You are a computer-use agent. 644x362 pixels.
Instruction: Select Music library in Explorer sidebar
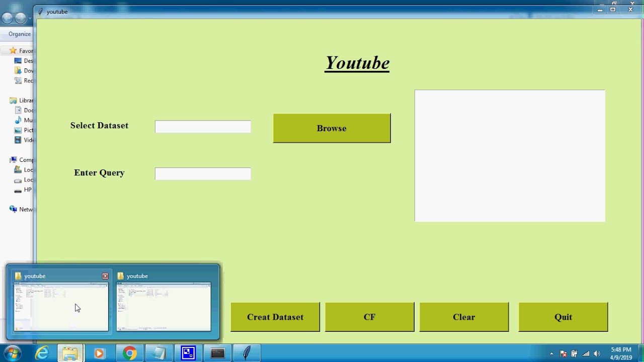click(24, 120)
